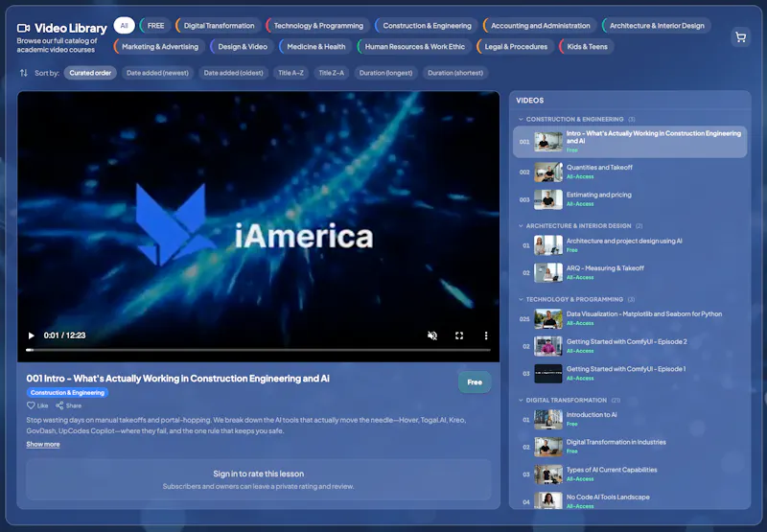The width and height of the screenshot is (767, 532).
Task: Filter by Kids & Teens
Action: [587, 46]
